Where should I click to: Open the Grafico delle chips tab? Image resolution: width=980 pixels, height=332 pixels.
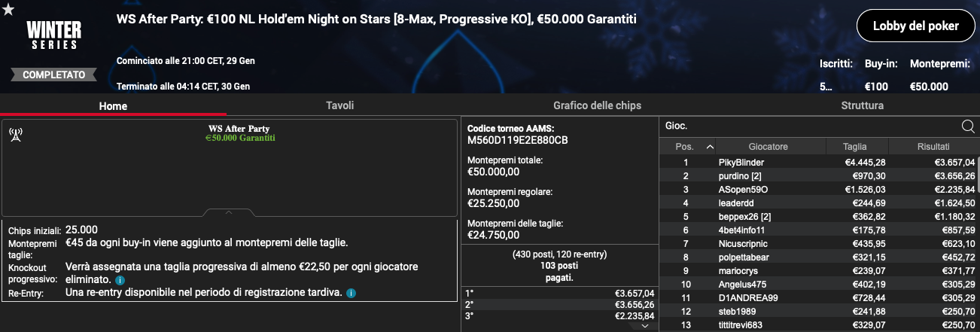click(x=597, y=105)
